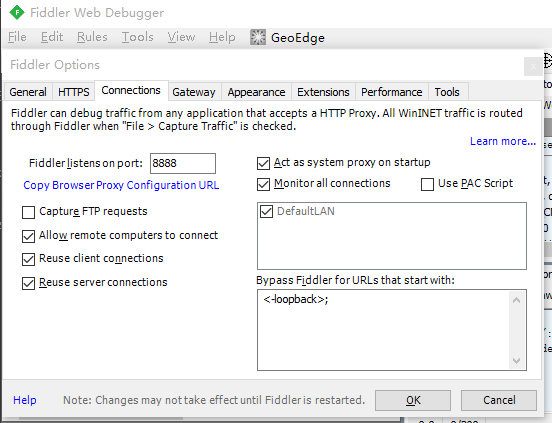Switch to the HTTPS tab
Viewport: 552px width, 423px height.
(74, 92)
